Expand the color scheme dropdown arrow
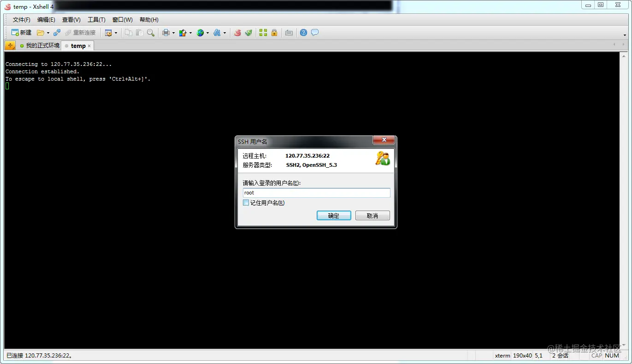632x364 pixels. (x=190, y=33)
